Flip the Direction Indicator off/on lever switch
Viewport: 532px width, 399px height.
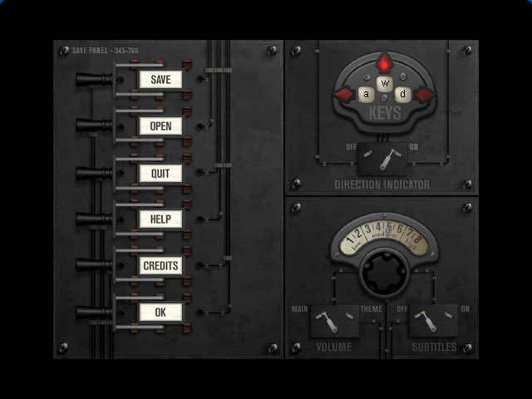point(382,158)
